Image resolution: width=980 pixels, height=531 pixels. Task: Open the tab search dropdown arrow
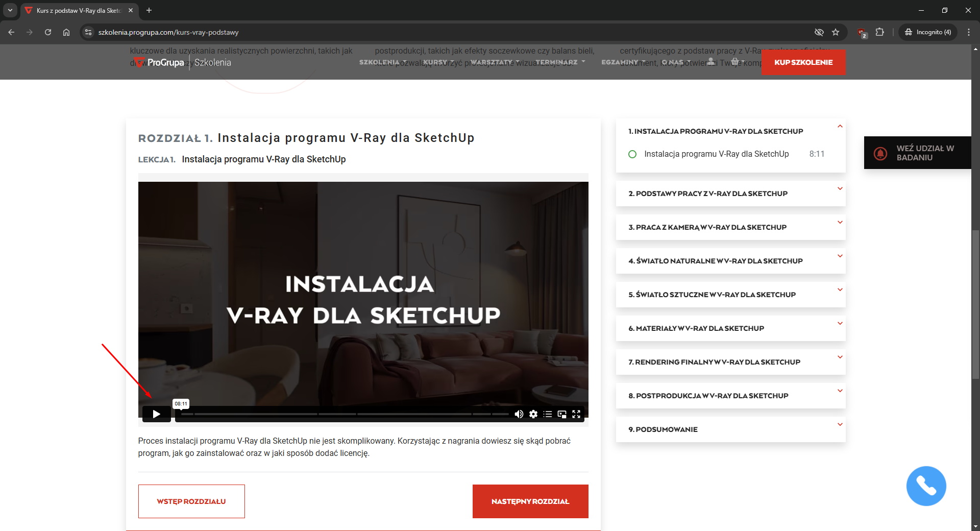10,10
